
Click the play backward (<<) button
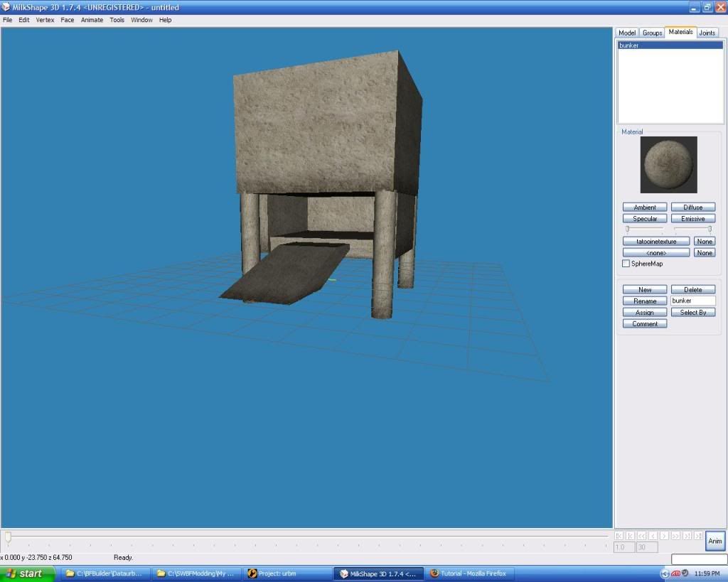[x=642, y=536]
